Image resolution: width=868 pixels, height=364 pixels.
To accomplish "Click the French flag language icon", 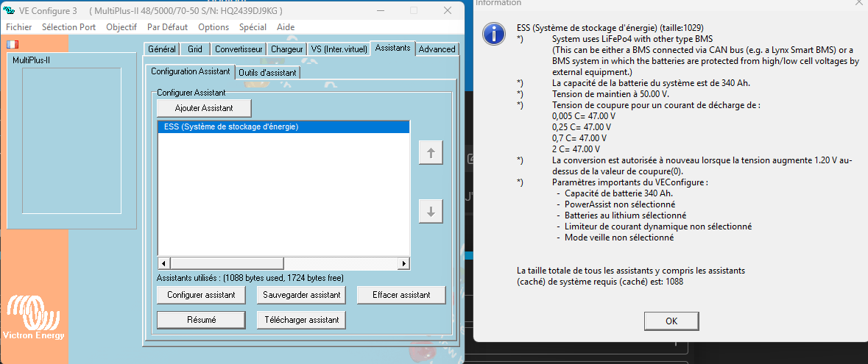I will (x=13, y=44).
